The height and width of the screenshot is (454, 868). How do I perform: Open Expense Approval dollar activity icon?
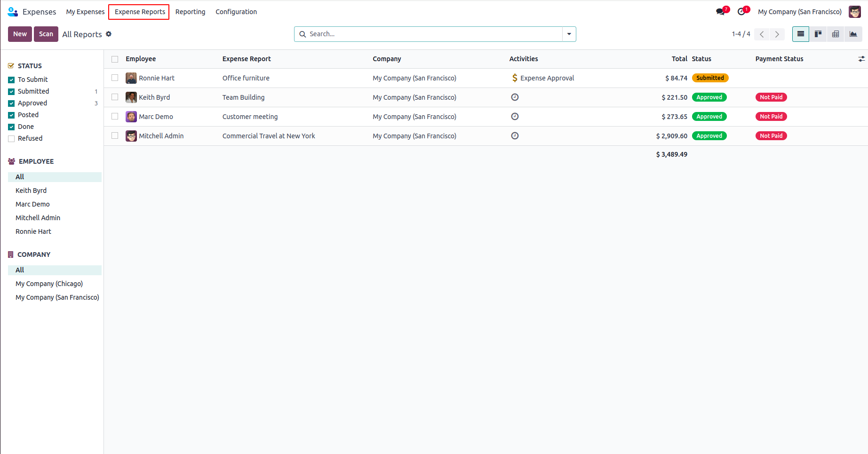515,78
